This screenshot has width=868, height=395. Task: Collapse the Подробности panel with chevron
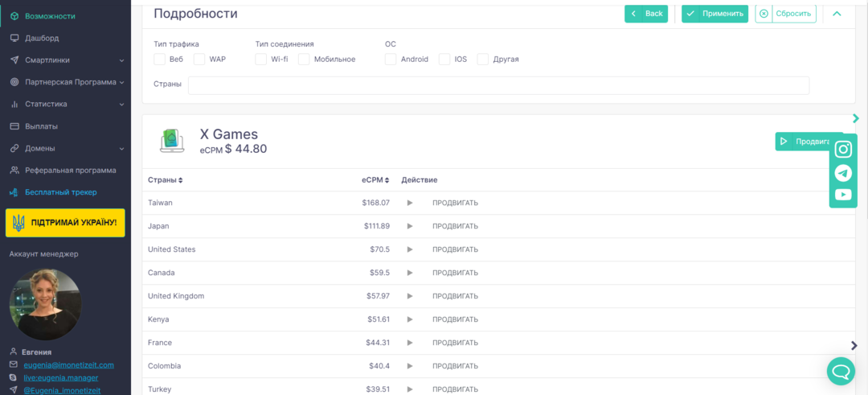[837, 14]
